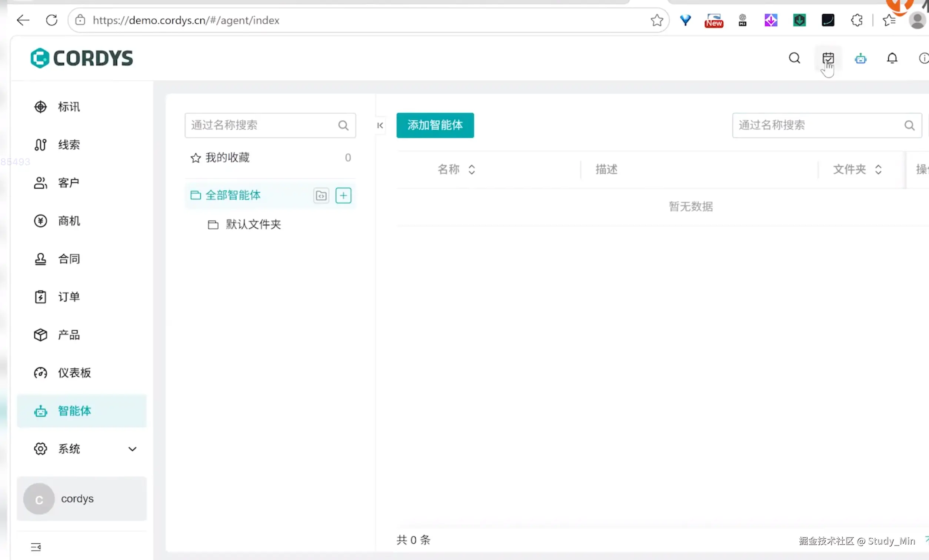929x560 pixels.
Task: Select the 全部智能体 folder
Action: click(270, 195)
